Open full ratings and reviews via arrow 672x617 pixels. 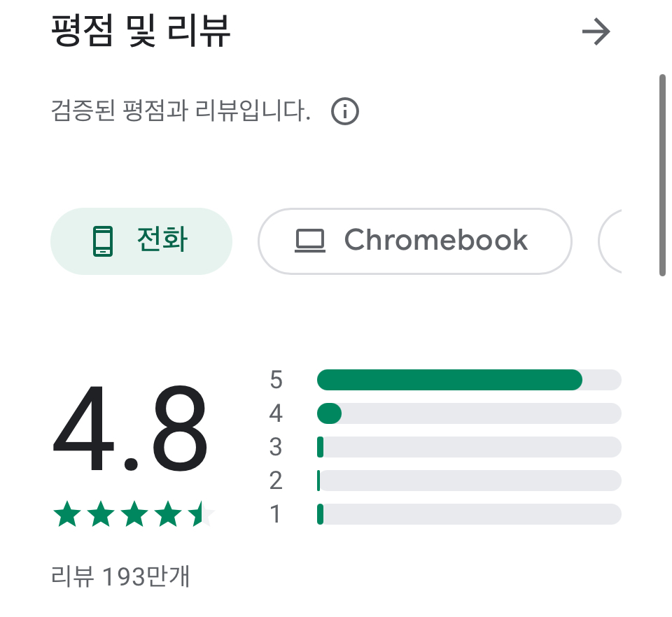pyautogui.click(x=596, y=31)
